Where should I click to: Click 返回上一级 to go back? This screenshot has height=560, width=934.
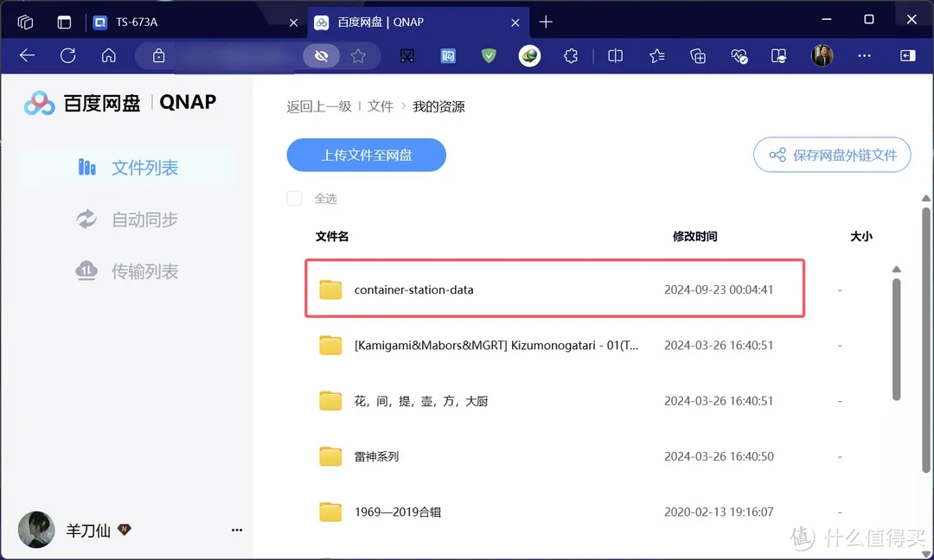(321, 105)
